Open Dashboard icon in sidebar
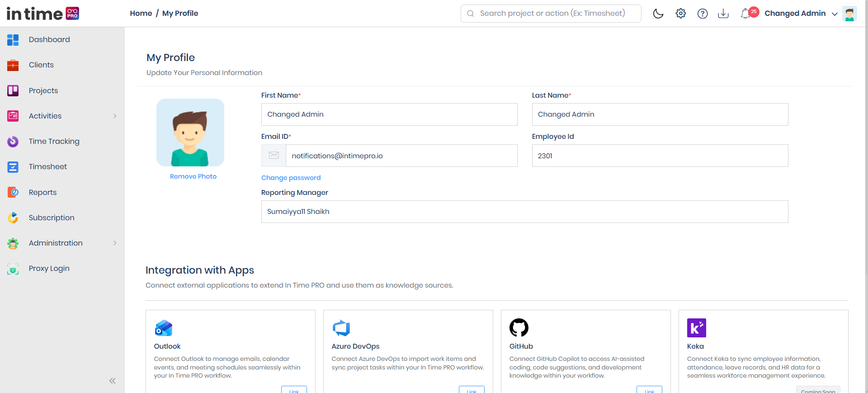Image resolution: width=868 pixels, height=393 pixels. 13,40
